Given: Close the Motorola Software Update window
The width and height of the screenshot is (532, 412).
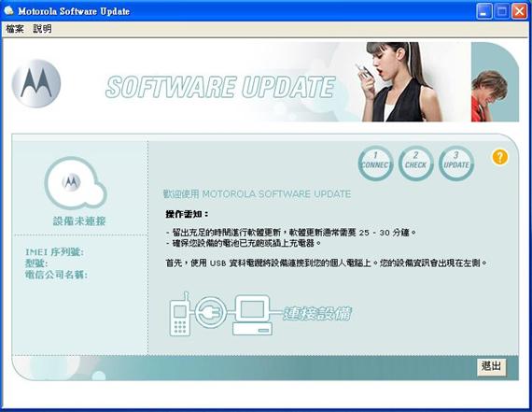Looking at the screenshot, I should (x=520, y=11).
